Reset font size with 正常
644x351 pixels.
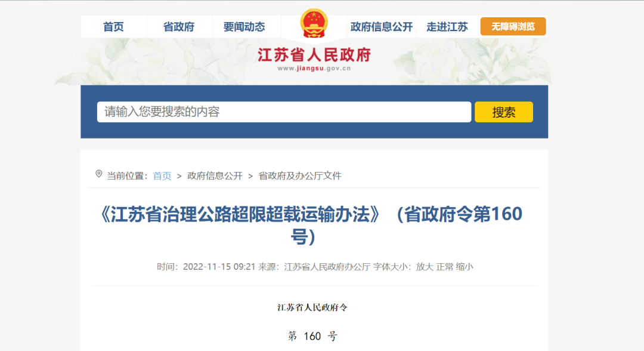[445, 267]
